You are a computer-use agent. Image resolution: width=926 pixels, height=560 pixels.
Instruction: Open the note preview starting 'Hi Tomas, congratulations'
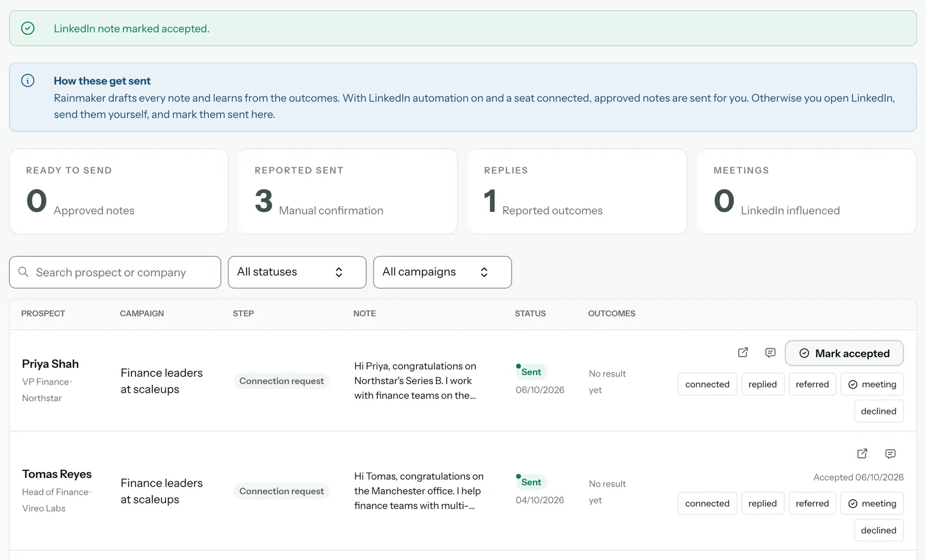click(x=418, y=491)
